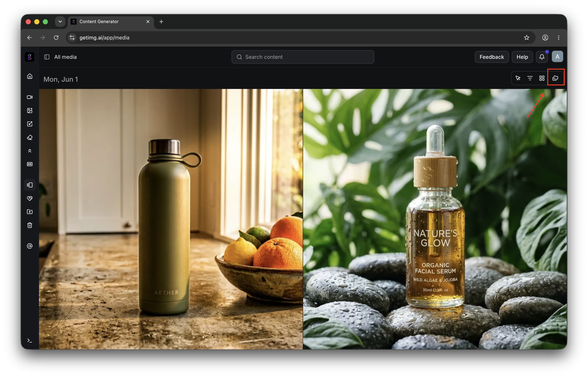Go to Home in the sidebar

[x=30, y=76]
